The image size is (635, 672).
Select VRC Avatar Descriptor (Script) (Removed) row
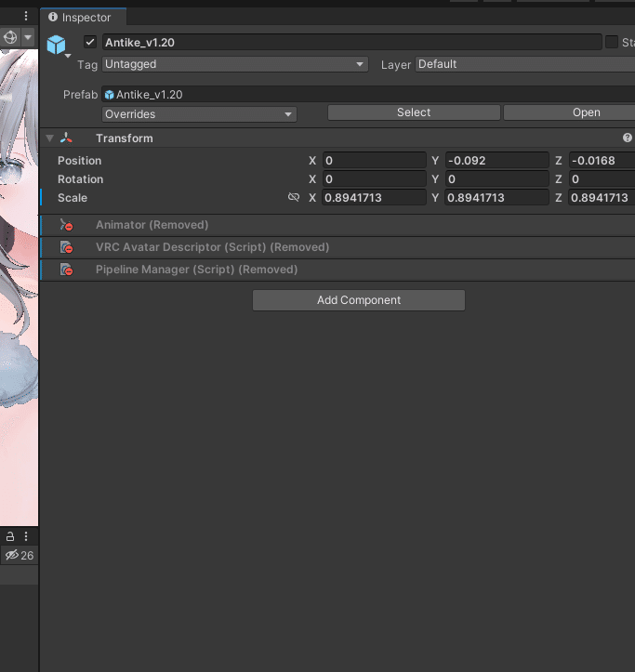pos(337,247)
